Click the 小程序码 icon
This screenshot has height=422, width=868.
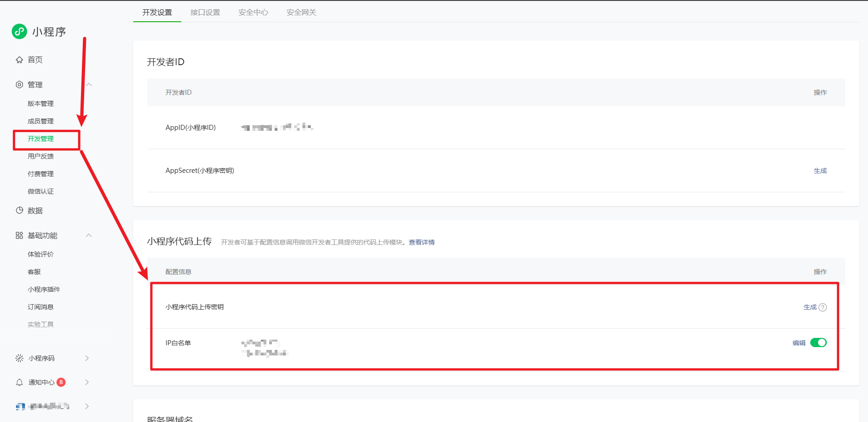(x=19, y=358)
